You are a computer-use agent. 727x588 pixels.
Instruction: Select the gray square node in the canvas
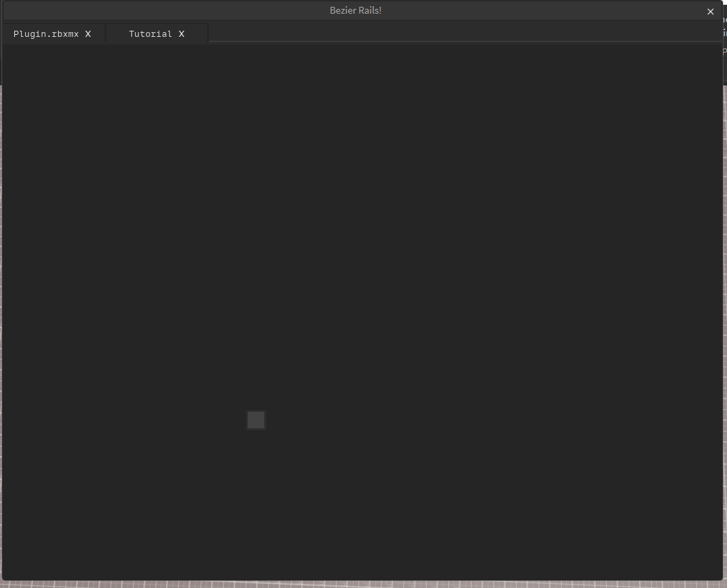[256, 420]
